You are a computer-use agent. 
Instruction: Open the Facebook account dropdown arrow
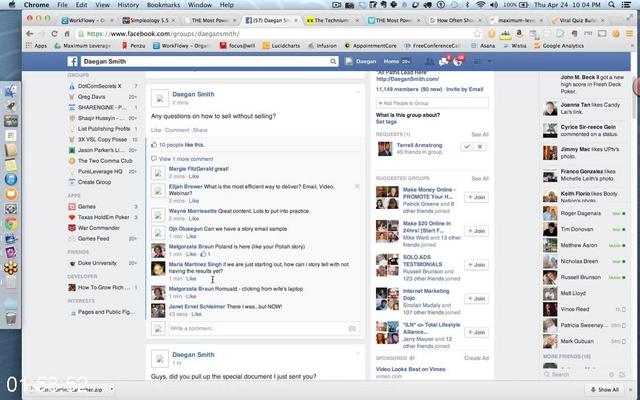tap(489, 62)
